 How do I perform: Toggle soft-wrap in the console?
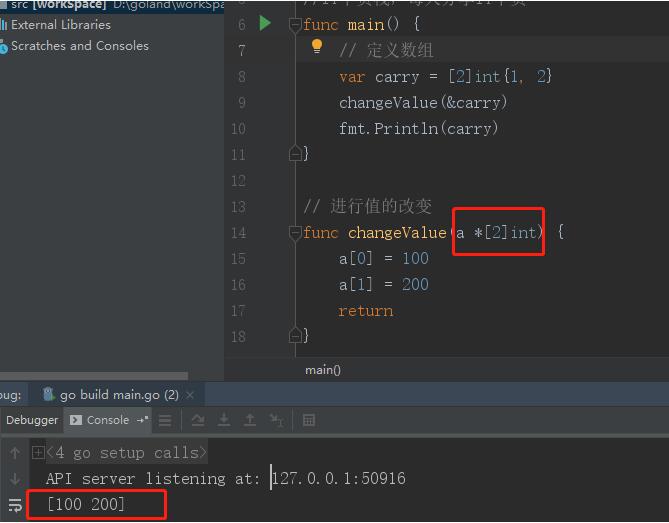tap(15, 506)
